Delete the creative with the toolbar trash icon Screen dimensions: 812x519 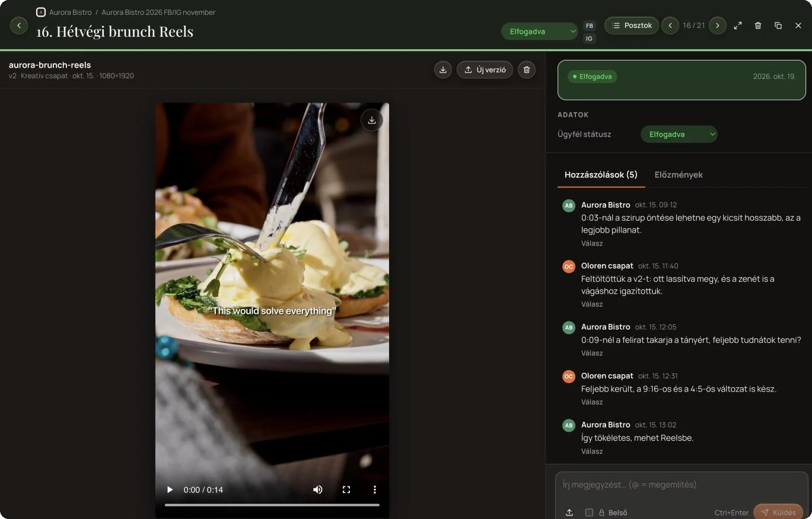[527, 70]
